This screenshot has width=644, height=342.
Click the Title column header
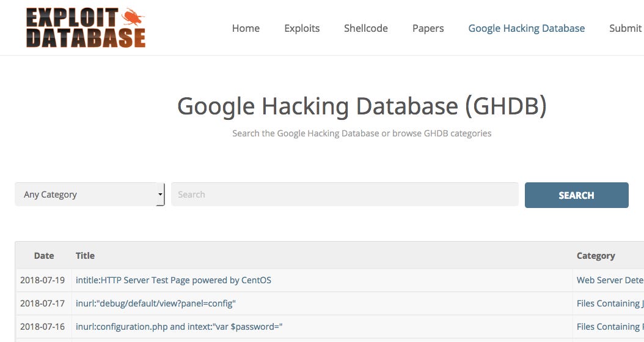tap(85, 256)
